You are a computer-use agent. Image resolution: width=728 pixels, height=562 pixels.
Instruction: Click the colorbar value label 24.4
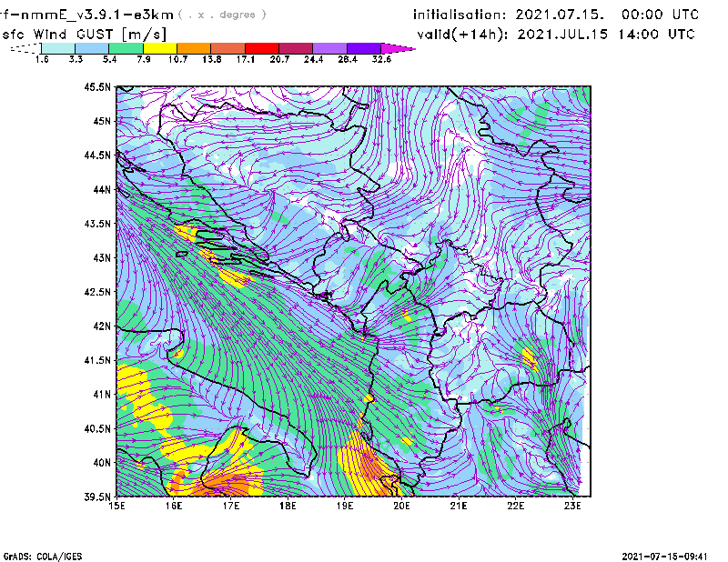tap(313, 59)
